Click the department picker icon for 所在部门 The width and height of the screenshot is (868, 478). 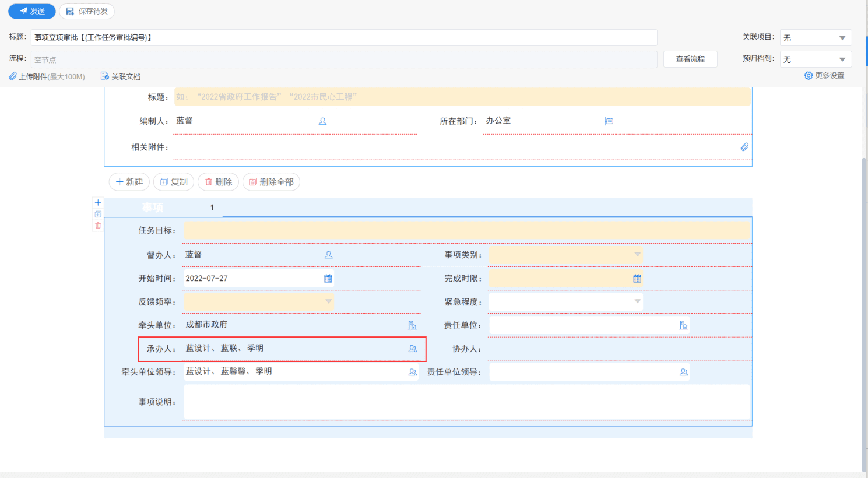click(x=609, y=121)
